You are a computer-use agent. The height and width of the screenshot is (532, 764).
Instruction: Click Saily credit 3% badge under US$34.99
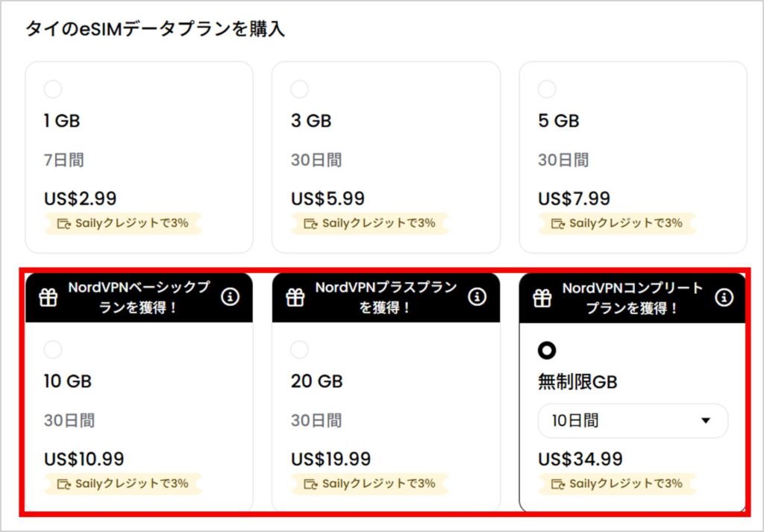click(x=617, y=484)
